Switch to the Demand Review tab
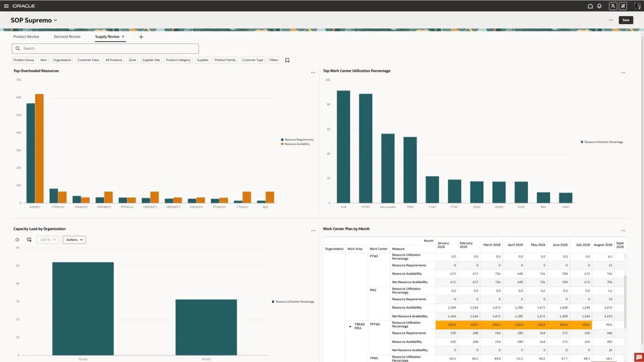This screenshot has height=362, width=644. pyautogui.click(x=67, y=37)
